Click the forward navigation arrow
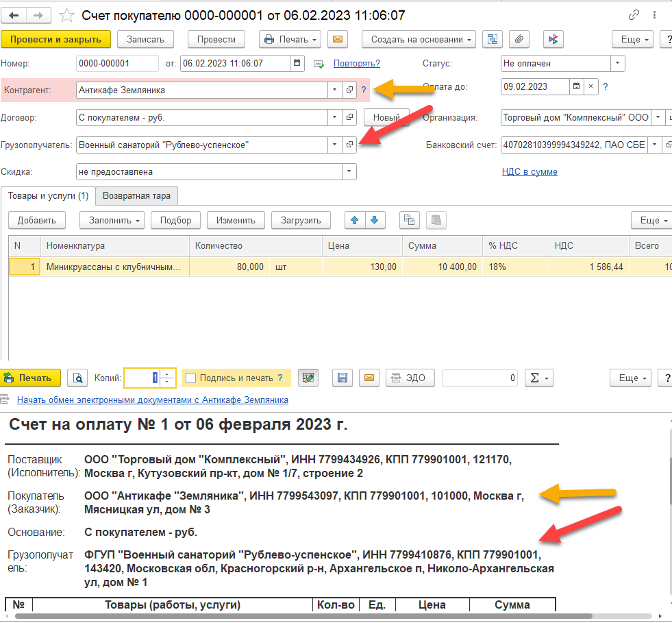 [x=38, y=16]
